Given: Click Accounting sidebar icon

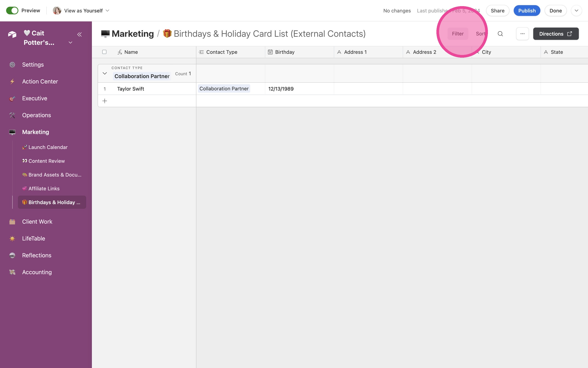Looking at the screenshot, I should 12,272.
